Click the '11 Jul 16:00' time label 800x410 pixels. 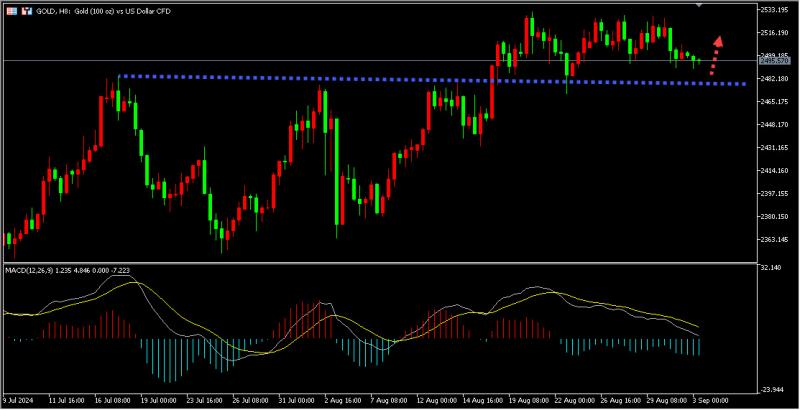point(65,400)
